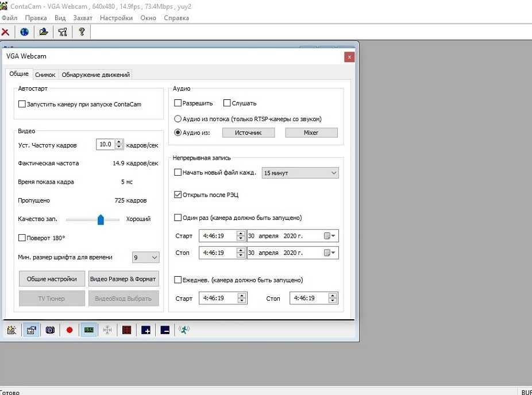532x395 pixels.
Task: Click the 'Качество зап.' quality slider handle
Action: point(101,219)
